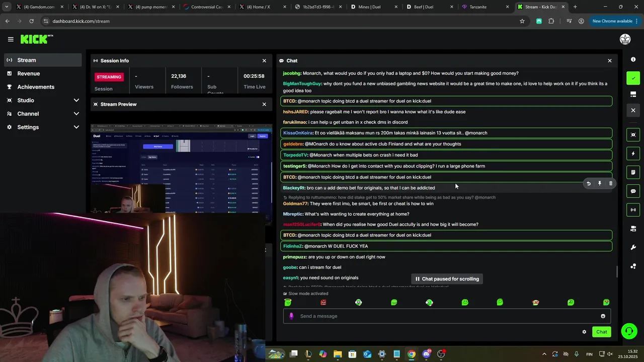
Task: Toggle the notes document widget in sidebar
Action: pyautogui.click(x=633, y=172)
